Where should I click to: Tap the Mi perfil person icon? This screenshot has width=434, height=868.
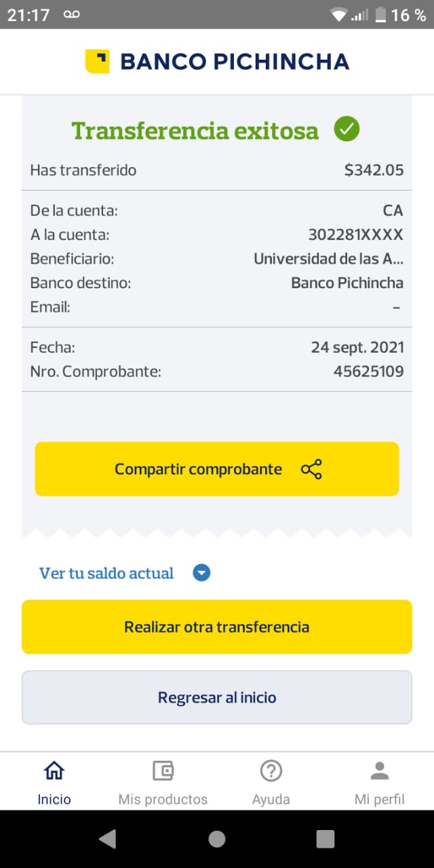click(380, 771)
